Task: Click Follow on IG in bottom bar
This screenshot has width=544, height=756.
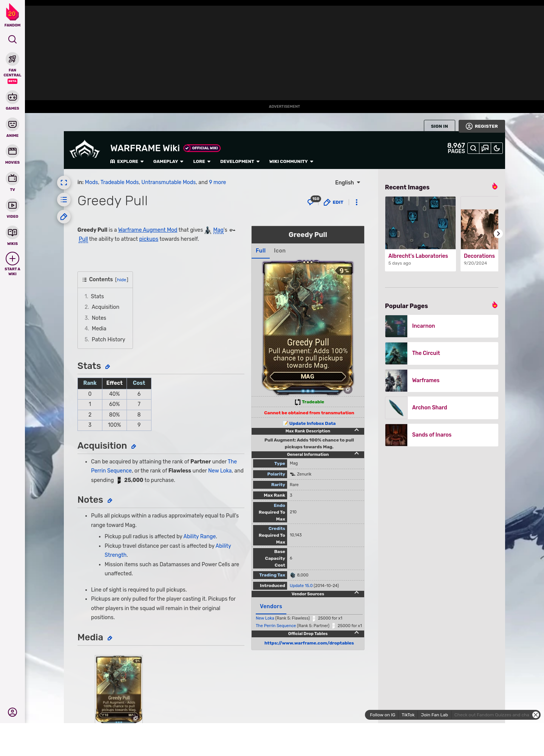Action: click(382, 715)
